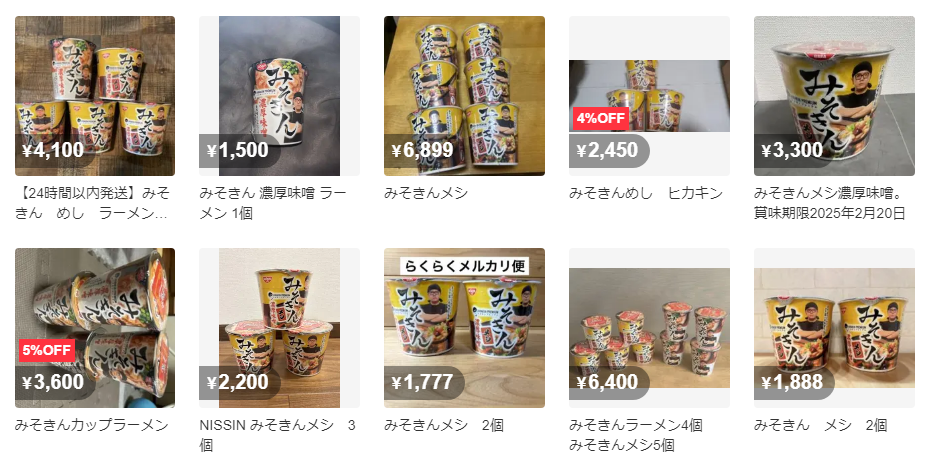Viewport: 944px width, 464px height.
Task: Open the ¥6,400 nine-cup listing image
Action: [x=649, y=328]
